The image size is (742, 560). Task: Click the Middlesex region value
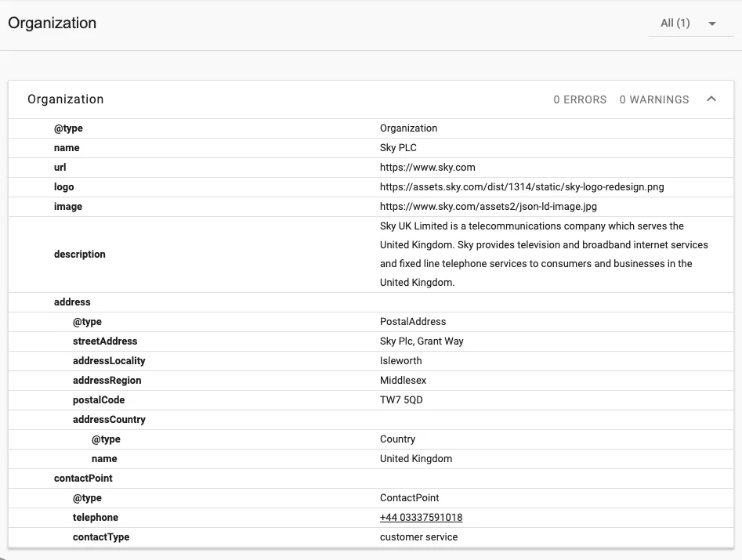tap(403, 381)
